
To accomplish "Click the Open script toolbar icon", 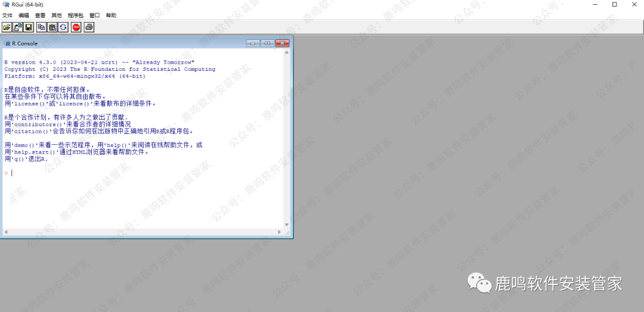I will click(7, 27).
